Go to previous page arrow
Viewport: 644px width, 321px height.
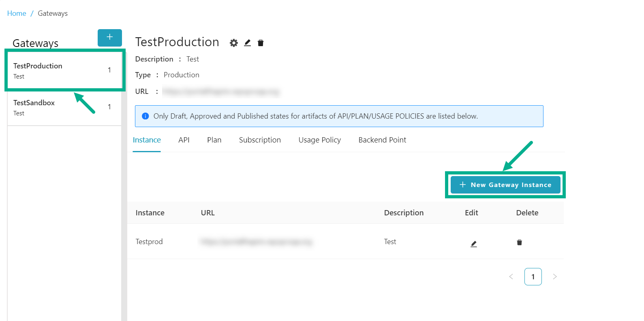pos(511,277)
